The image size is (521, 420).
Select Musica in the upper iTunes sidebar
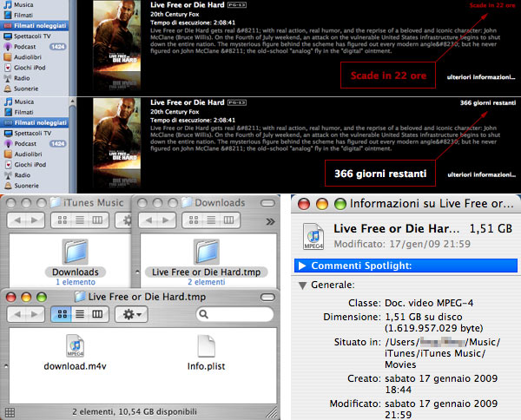23,4
